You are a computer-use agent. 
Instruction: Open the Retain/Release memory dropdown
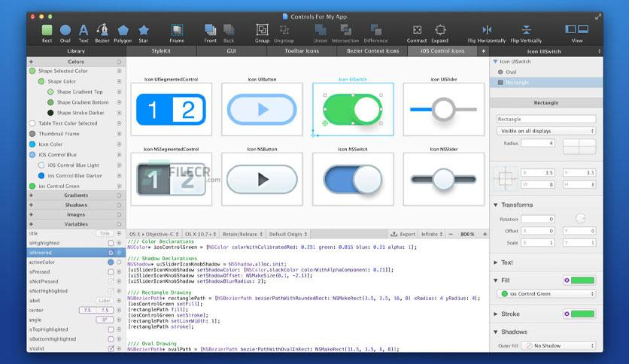click(242, 234)
